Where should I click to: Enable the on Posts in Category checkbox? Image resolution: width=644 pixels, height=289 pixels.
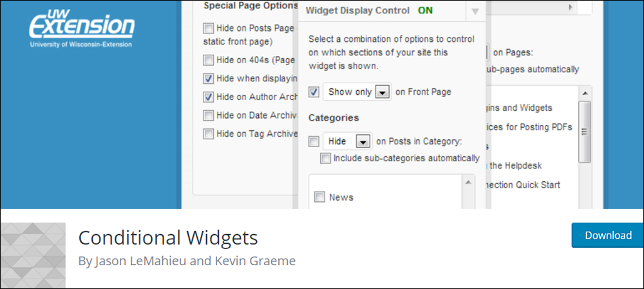[314, 142]
